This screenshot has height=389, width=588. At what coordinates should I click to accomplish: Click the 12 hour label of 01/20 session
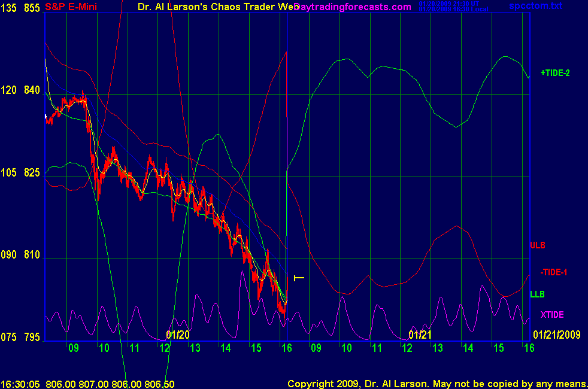pos(165,348)
